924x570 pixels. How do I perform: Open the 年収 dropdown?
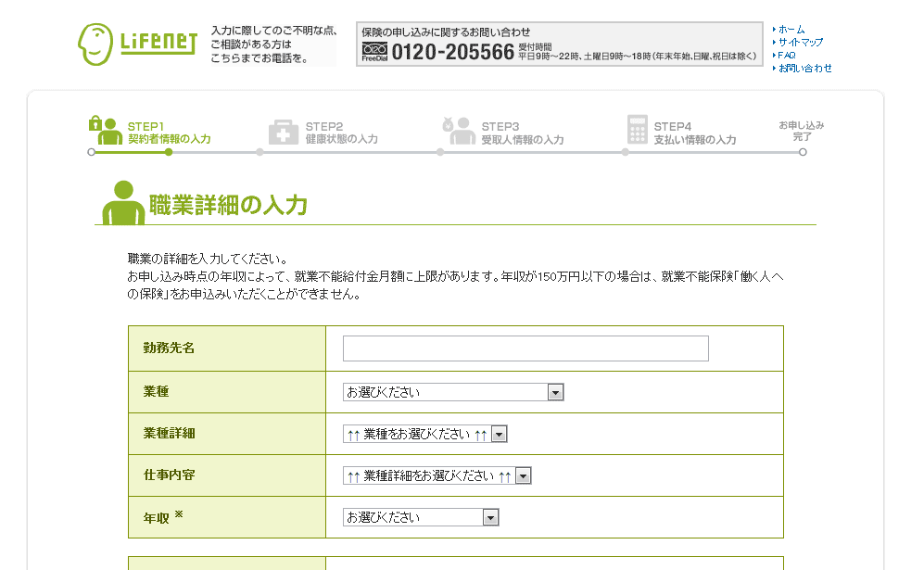click(421, 517)
